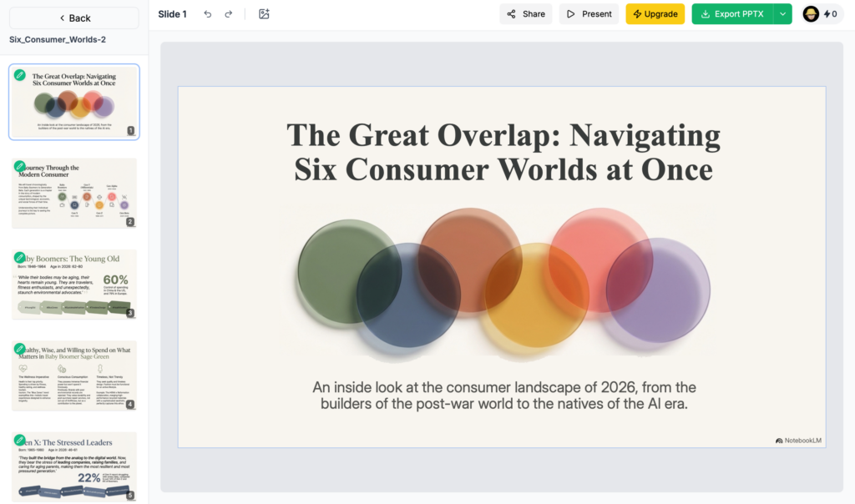Click the green pencil badge on slide 5 thumbnail

(x=20, y=439)
